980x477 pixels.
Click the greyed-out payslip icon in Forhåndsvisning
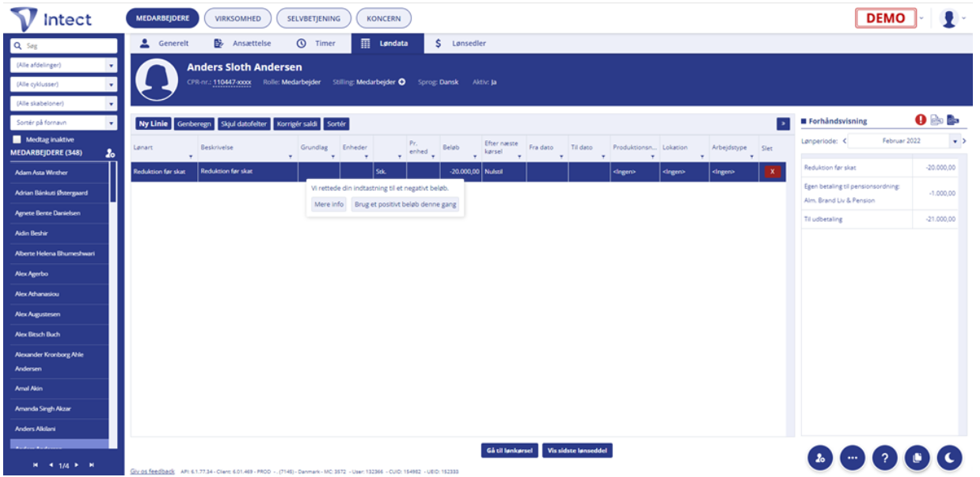pyautogui.click(x=936, y=120)
